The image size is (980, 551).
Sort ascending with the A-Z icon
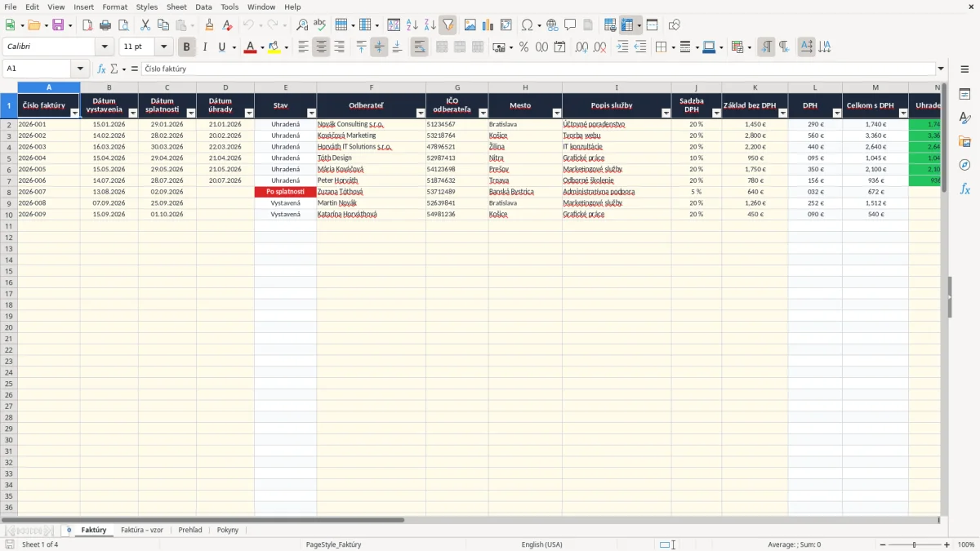pos(412,25)
